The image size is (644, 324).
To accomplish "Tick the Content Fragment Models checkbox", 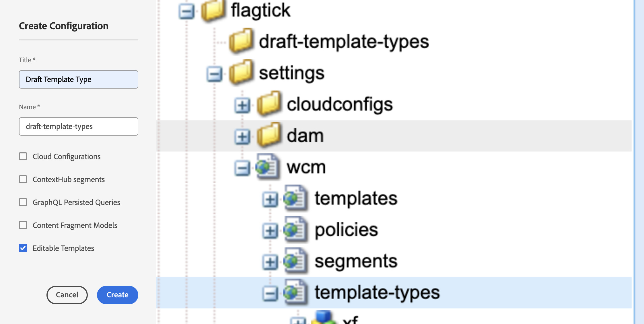I will tap(23, 225).
